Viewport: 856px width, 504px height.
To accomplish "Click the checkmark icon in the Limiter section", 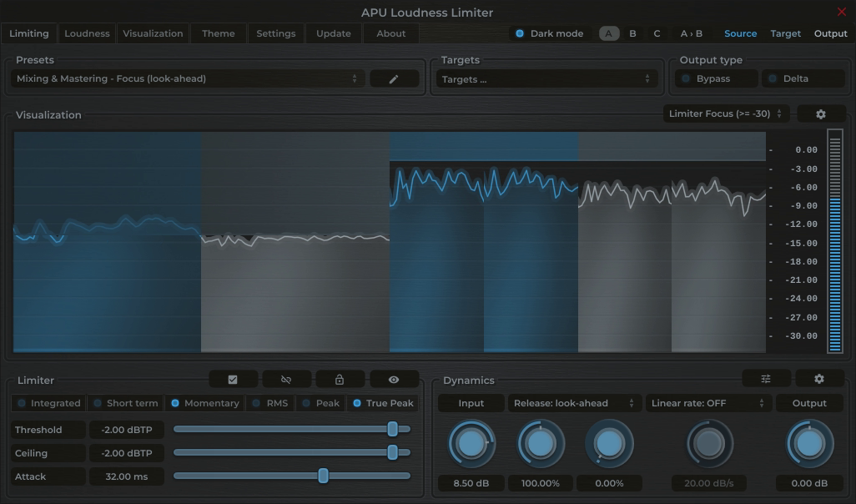I will click(x=233, y=378).
